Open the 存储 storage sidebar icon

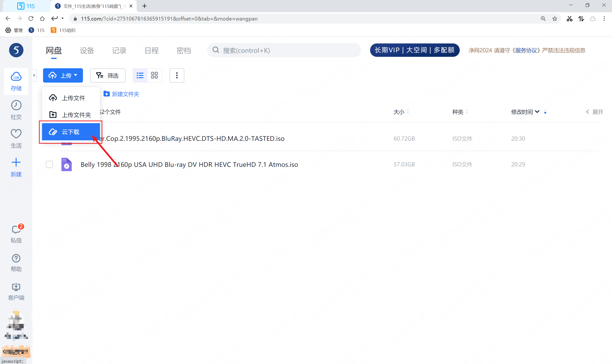click(16, 81)
